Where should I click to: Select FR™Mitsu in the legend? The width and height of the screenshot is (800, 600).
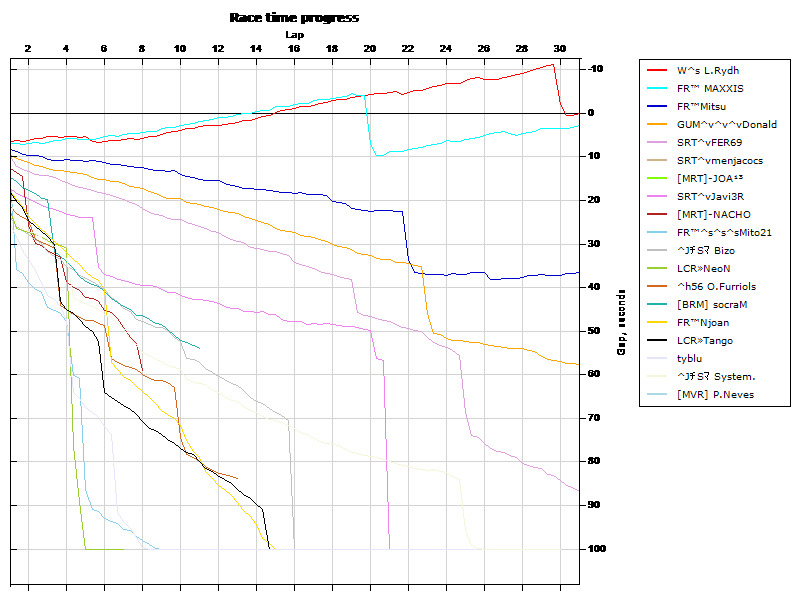[x=701, y=106]
